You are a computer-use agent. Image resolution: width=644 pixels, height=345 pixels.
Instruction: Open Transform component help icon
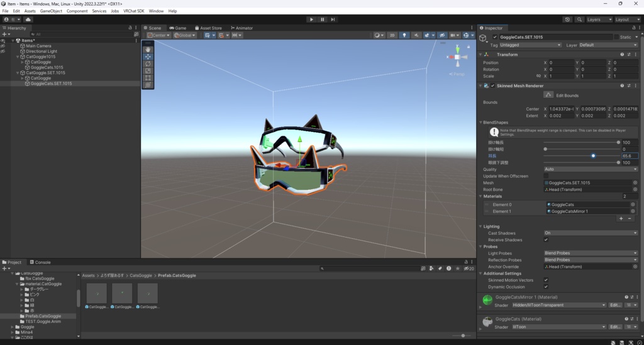(x=622, y=55)
